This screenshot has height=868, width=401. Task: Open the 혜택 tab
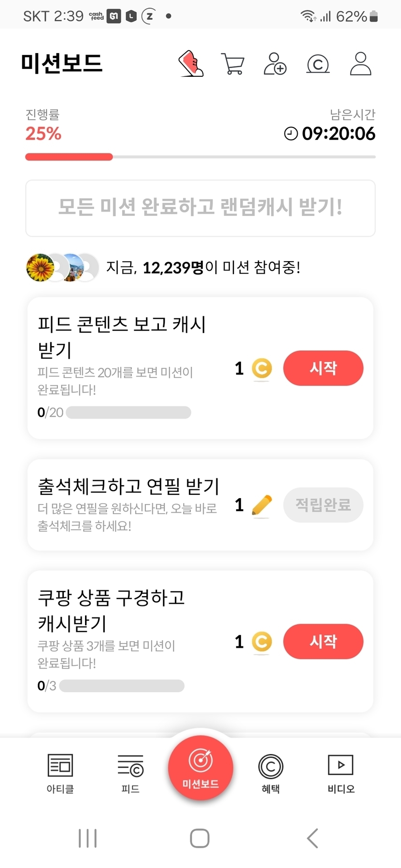coord(271,773)
